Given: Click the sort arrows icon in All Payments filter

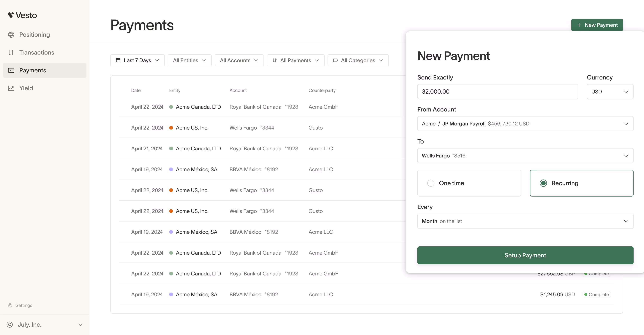Looking at the screenshot, I should (x=274, y=60).
